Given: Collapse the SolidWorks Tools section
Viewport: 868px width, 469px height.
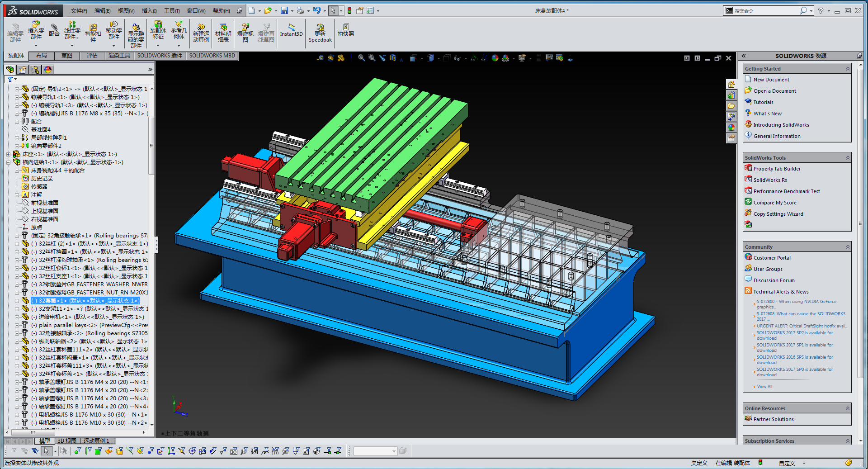Looking at the screenshot, I should pos(848,158).
